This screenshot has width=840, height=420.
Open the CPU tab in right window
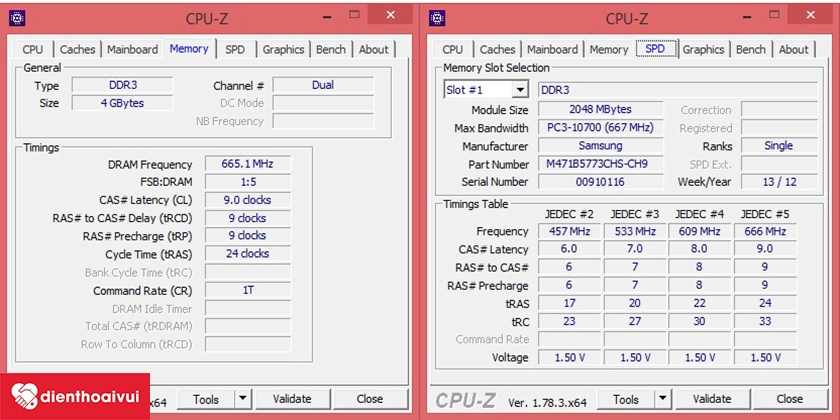(x=453, y=49)
